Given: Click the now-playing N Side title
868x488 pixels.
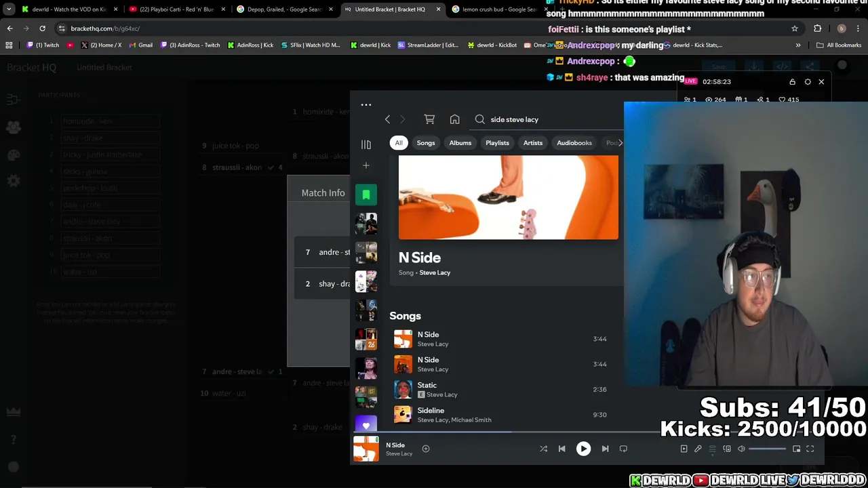Looking at the screenshot, I should click(395, 445).
